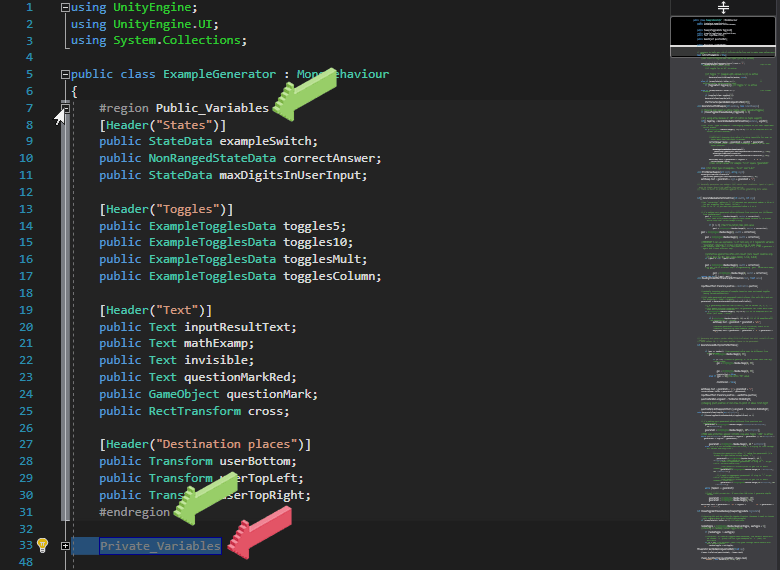This screenshot has width=780, height=570.
Task: Collapse the ExampleGenerator class outline
Action: tap(65, 75)
